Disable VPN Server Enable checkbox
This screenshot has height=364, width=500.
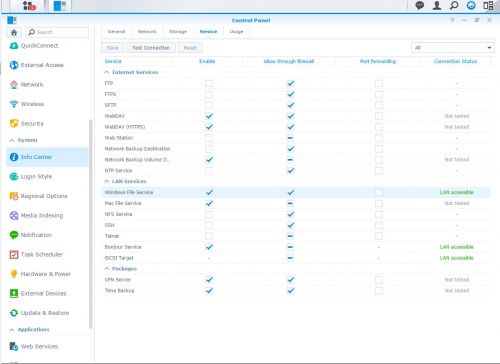(x=209, y=280)
